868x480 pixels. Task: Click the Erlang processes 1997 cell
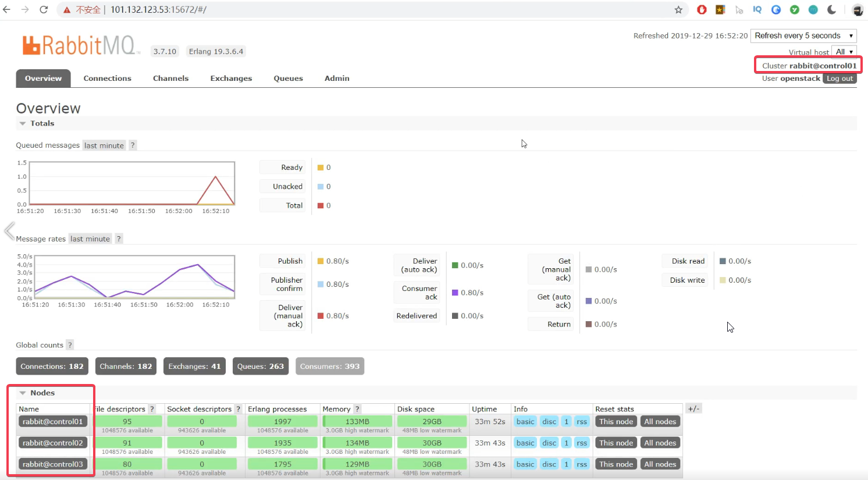(x=283, y=421)
